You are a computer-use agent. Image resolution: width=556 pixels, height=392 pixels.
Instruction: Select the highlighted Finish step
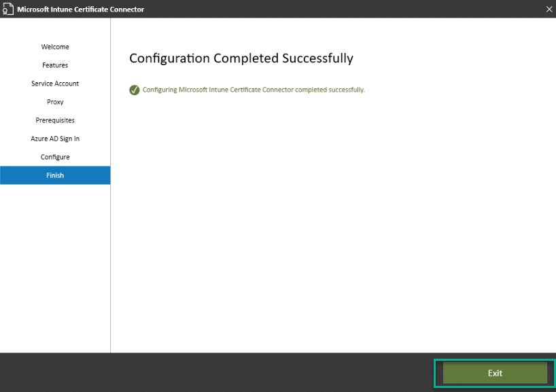click(55, 175)
